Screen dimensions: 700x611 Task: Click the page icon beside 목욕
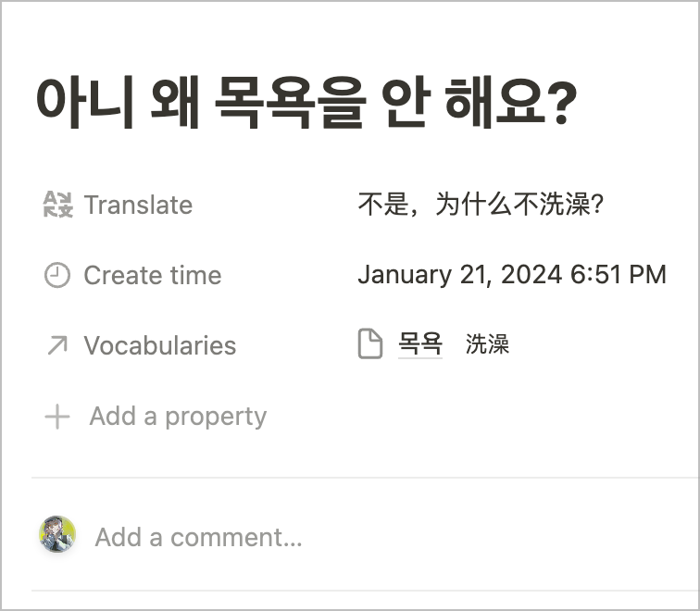[x=370, y=344]
